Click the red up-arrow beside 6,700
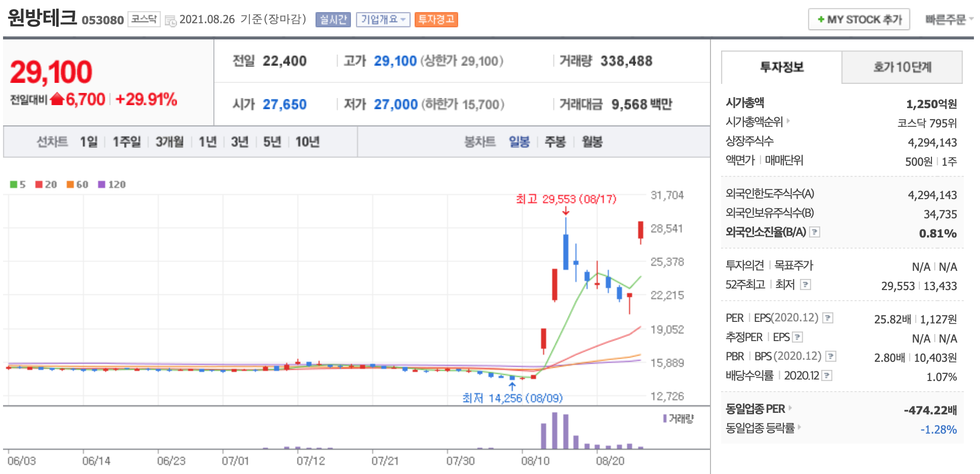 (x=57, y=99)
